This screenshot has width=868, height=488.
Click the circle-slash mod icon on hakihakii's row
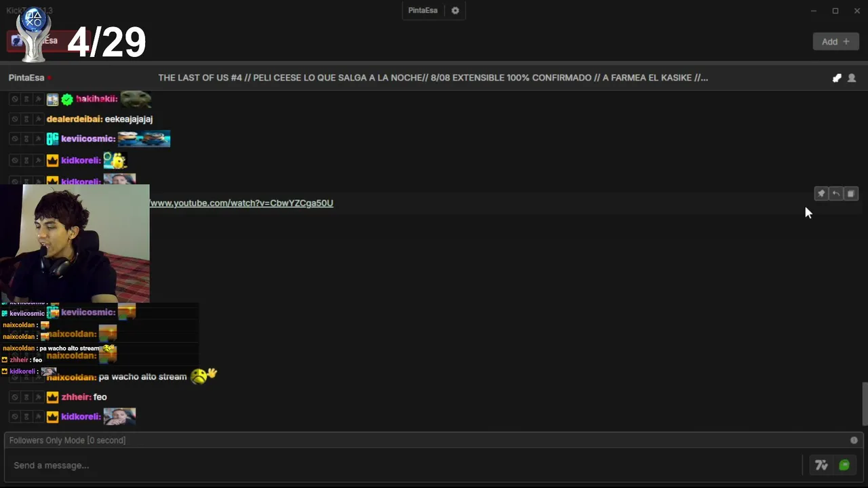tap(14, 99)
